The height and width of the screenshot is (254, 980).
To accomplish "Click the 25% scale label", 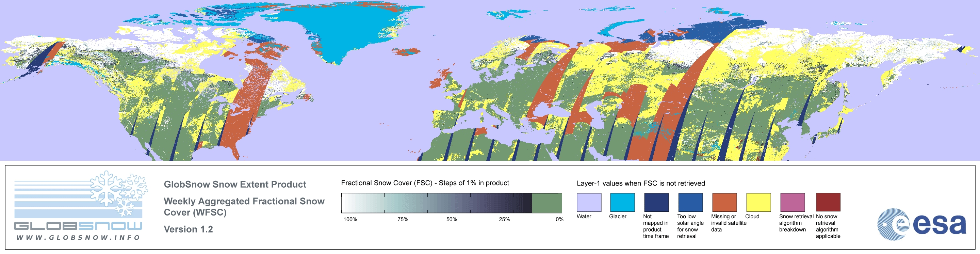I will [504, 219].
